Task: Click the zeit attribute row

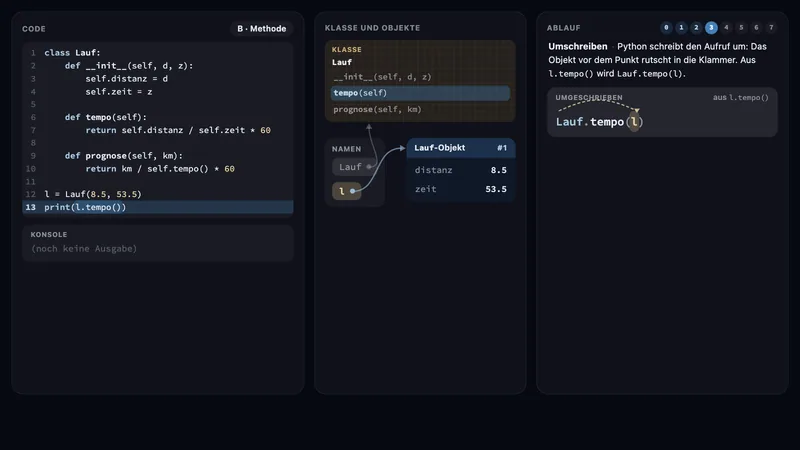Action: [461, 189]
